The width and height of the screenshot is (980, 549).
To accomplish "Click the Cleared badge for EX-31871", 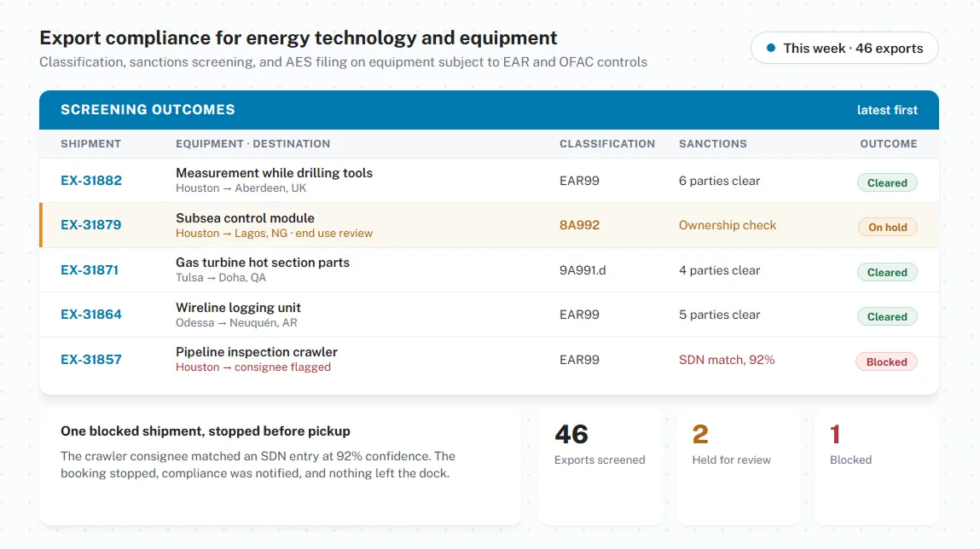I will 887,272.
